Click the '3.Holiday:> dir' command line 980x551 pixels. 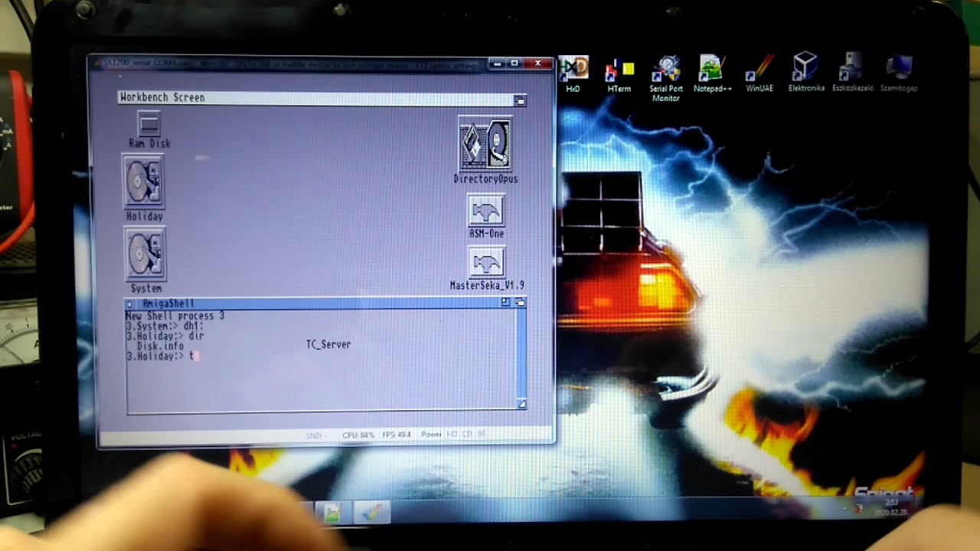coord(165,335)
